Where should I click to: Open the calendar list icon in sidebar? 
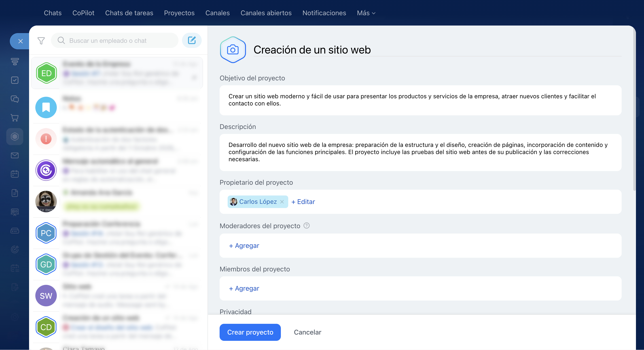pyautogui.click(x=15, y=268)
